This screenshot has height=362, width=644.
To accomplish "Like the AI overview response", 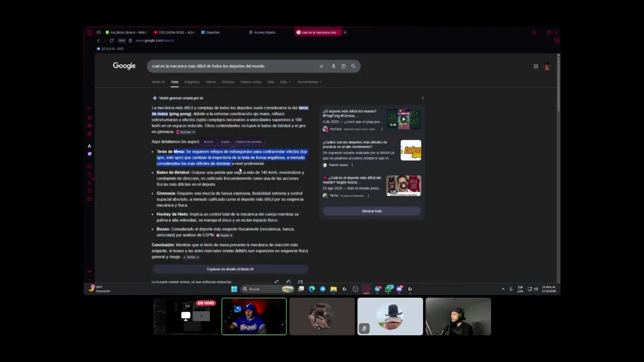I will (288, 282).
